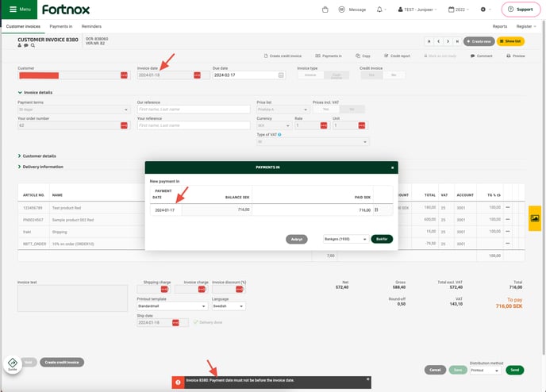Click the Our reference input field
Image resolution: width=546 pixels, height=392 pixels.
(x=194, y=110)
